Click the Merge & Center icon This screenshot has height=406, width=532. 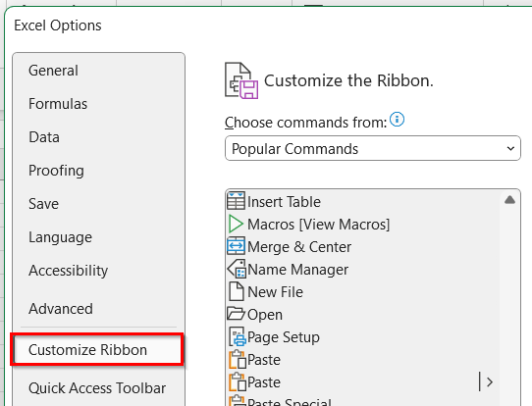[236, 246]
